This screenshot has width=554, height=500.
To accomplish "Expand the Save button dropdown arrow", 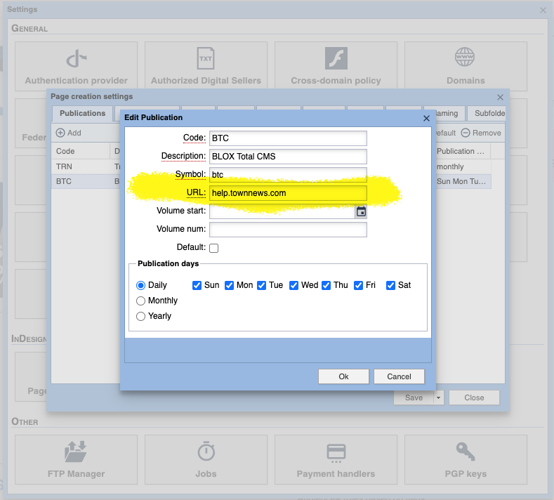I will point(438,398).
